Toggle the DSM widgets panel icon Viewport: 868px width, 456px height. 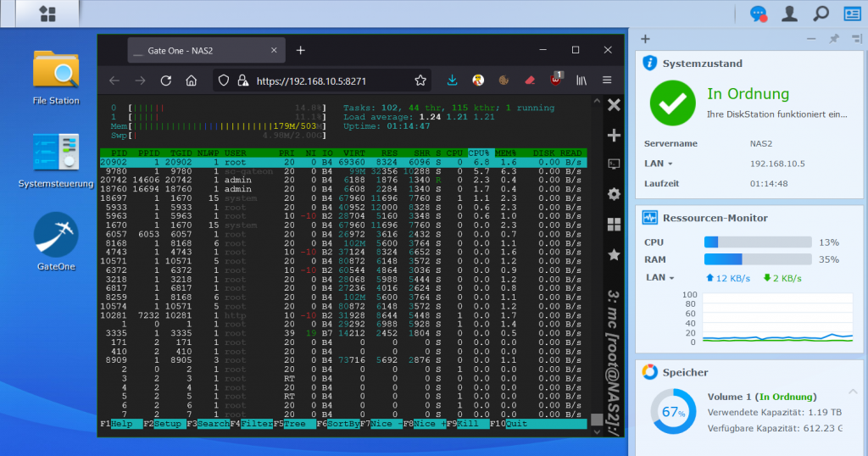tap(851, 14)
